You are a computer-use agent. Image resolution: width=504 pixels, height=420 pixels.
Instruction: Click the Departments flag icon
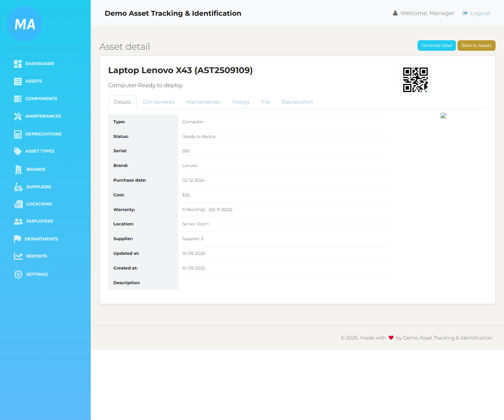click(x=17, y=239)
